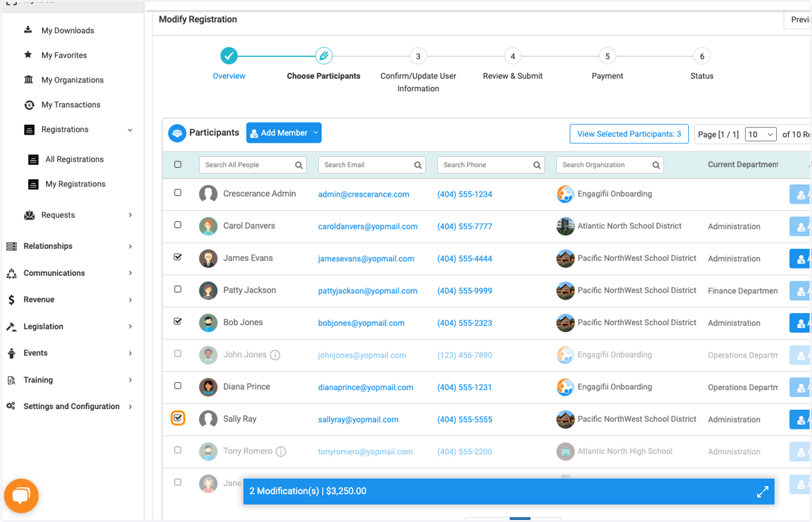This screenshot has height=522, width=812.
Task: Toggle the select-all participants checkbox
Action: [x=178, y=164]
